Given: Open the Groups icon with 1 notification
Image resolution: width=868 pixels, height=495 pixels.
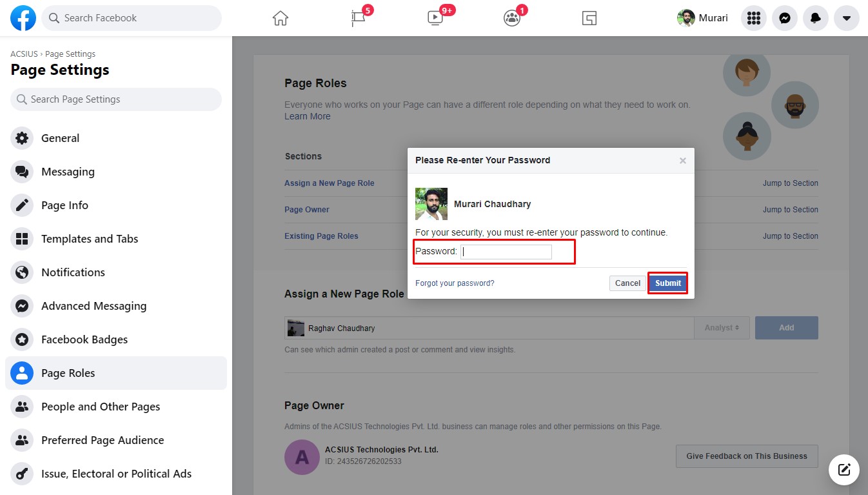Looking at the screenshot, I should coord(511,18).
